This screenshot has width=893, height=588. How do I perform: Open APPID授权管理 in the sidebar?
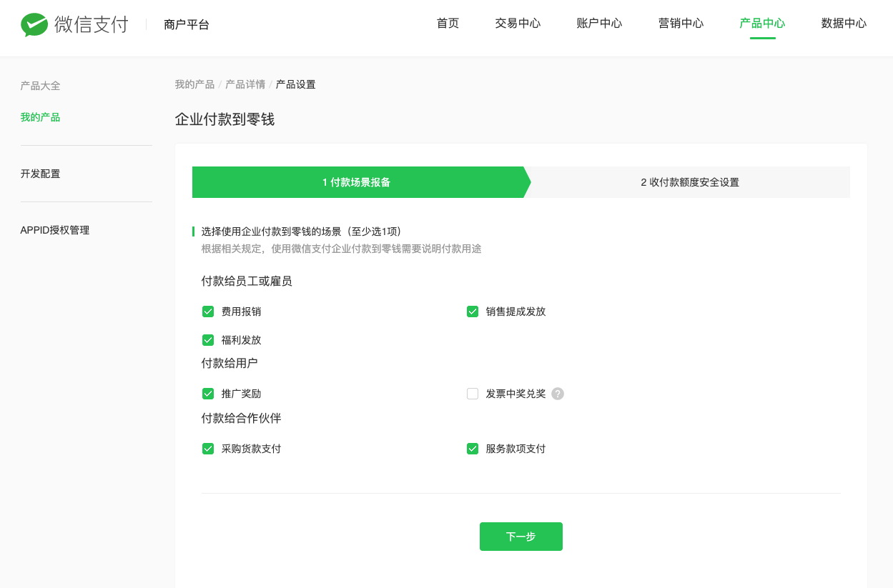point(55,230)
